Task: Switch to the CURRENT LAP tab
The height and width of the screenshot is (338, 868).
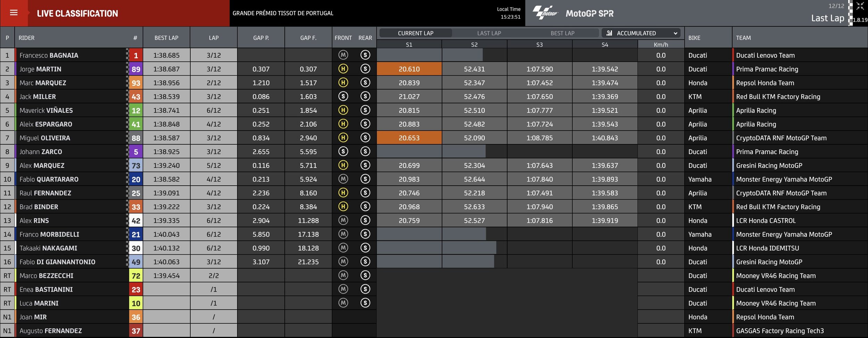Action: (x=416, y=33)
